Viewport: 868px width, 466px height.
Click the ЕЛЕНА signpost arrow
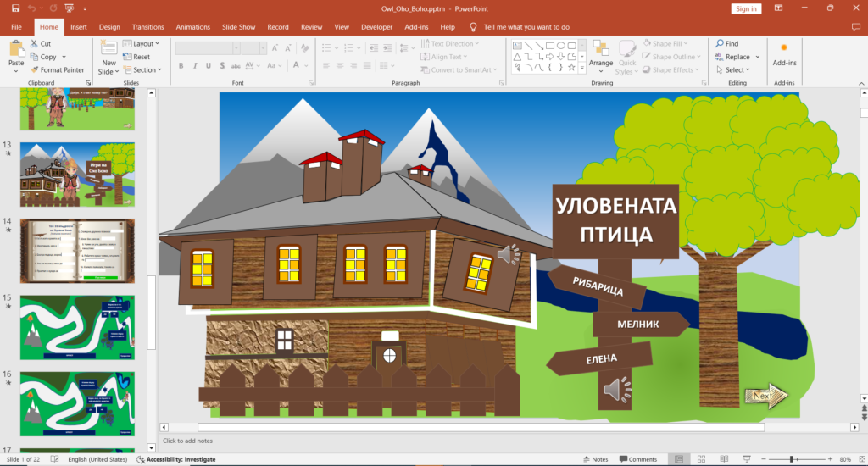click(599, 358)
